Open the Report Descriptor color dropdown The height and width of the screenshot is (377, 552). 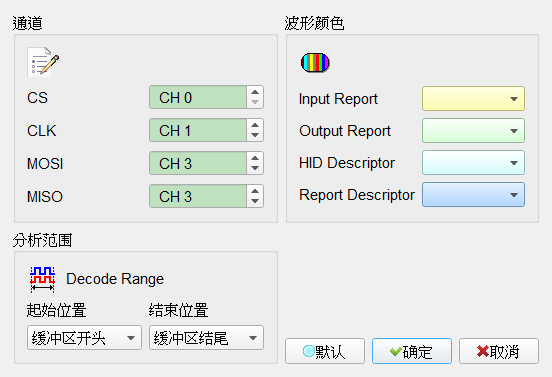[473, 195]
